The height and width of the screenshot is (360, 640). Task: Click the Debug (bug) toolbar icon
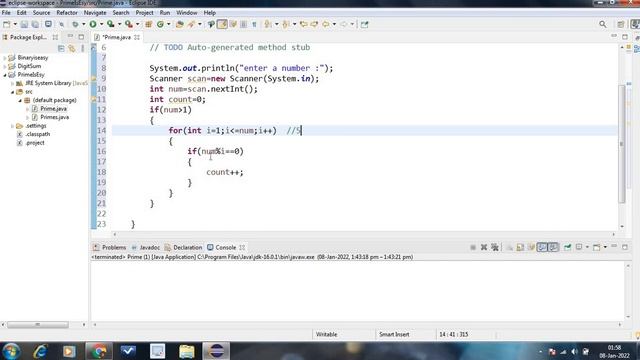(x=75, y=24)
